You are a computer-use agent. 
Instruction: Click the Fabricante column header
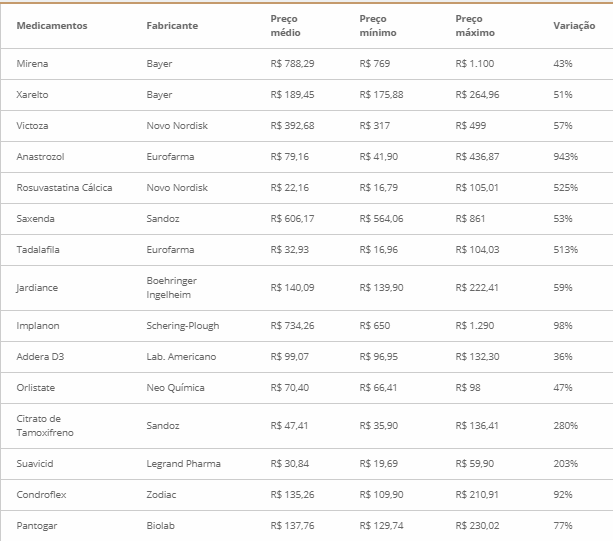[x=170, y=25]
